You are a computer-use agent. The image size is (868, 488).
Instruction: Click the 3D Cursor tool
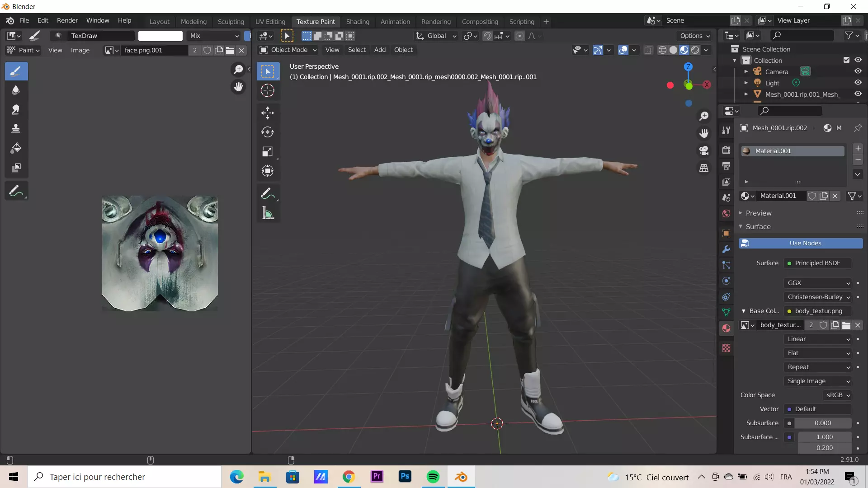[268, 90]
